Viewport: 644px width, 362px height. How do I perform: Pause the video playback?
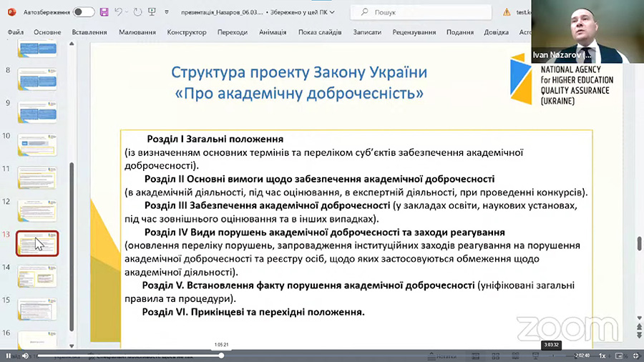pyautogui.click(x=9, y=356)
